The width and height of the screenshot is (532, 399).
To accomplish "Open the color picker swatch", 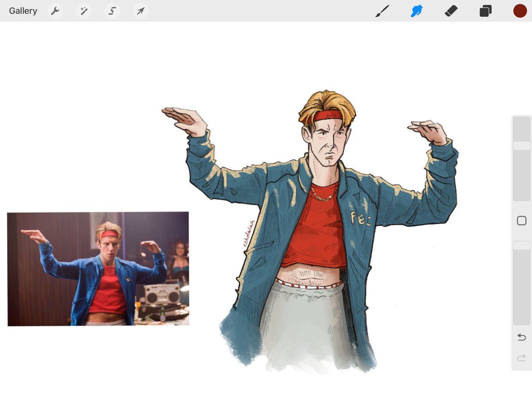I will (x=520, y=11).
